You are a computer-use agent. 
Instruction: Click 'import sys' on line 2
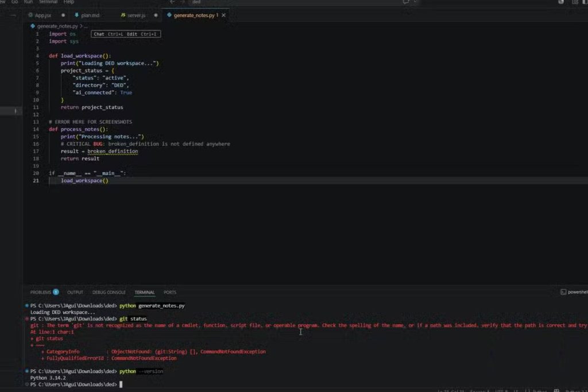tap(64, 41)
